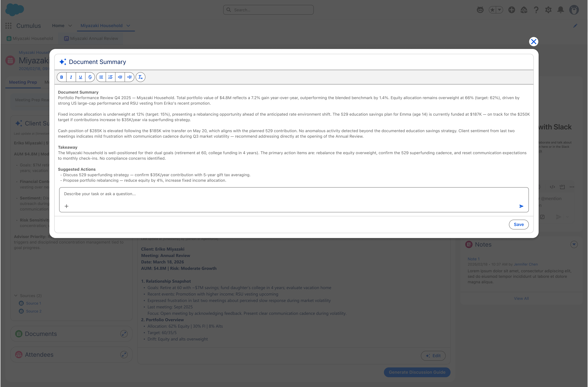This screenshot has width=588, height=387.
Task: Apply strikethrough formatting
Action: pyautogui.click(x=90, y=77)
